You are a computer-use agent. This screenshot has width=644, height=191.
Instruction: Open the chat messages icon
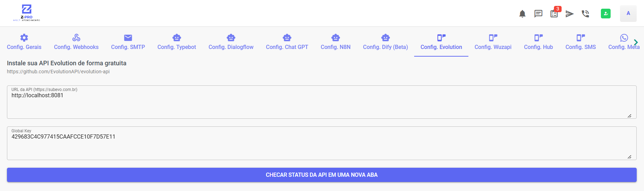[x=538, y=14]
